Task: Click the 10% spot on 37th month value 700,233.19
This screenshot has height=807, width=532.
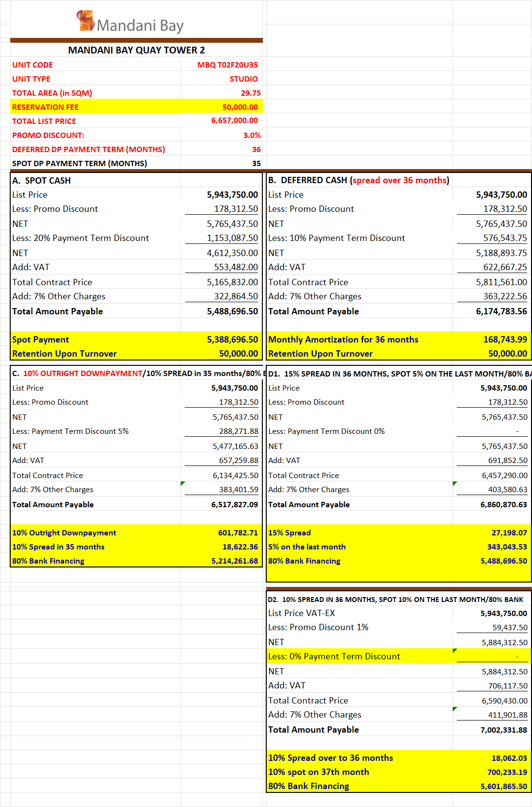Action: click(x=507, y=773)
